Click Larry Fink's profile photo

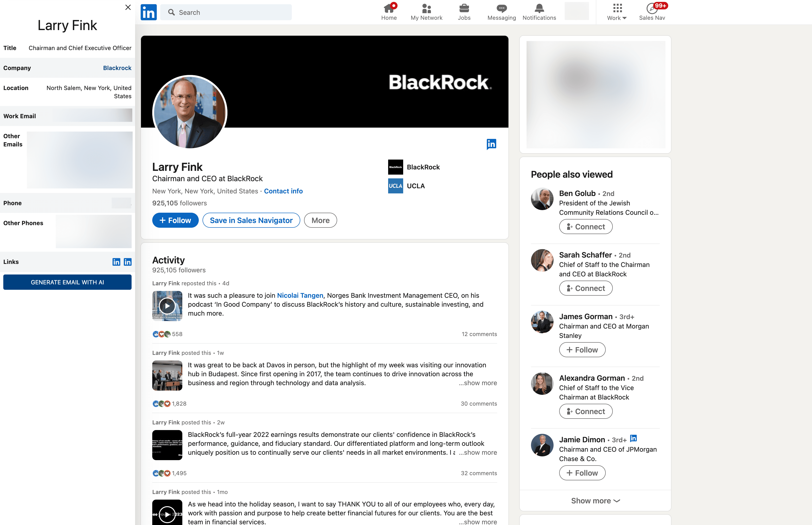point(190,112)
